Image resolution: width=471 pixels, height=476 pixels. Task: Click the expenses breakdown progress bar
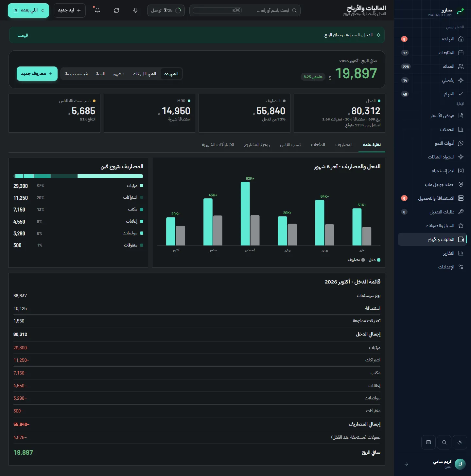[78, 176]
